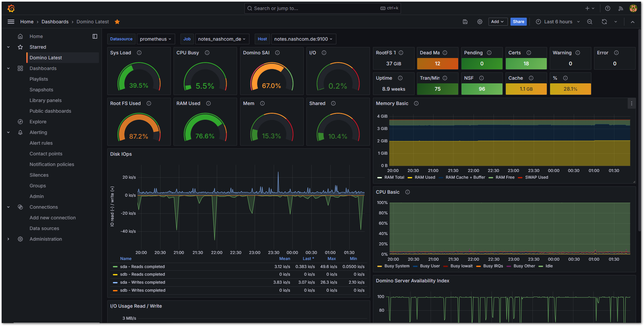Open Data sources in sidebar
Viewport: 644px width, 326px height.
coord(44,228)
